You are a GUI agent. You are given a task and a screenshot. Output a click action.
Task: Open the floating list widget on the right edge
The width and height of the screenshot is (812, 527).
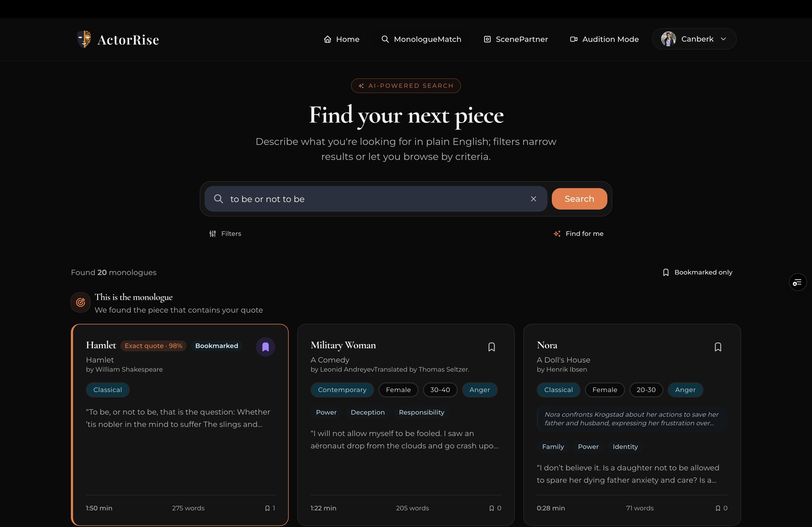click(798, 282)
